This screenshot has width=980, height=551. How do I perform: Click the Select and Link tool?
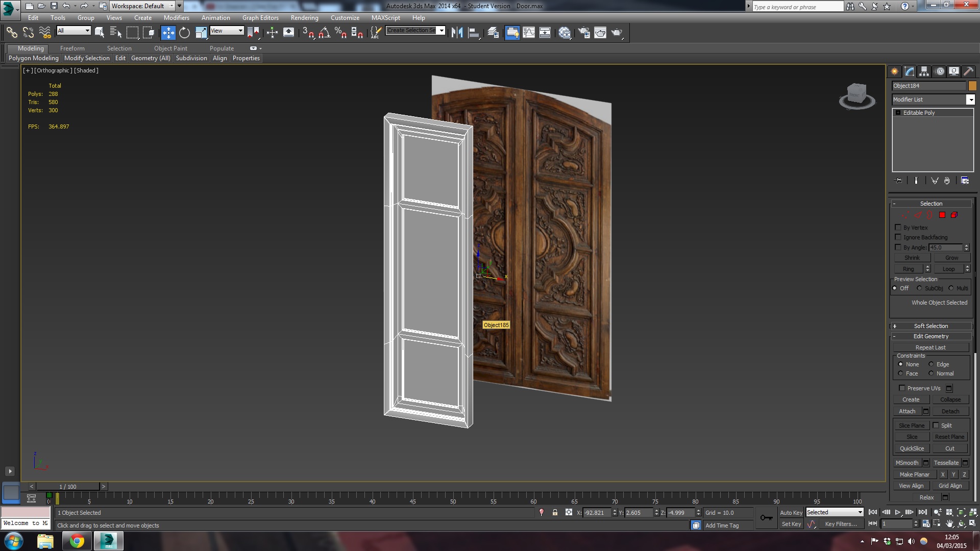tap(12, 33)
